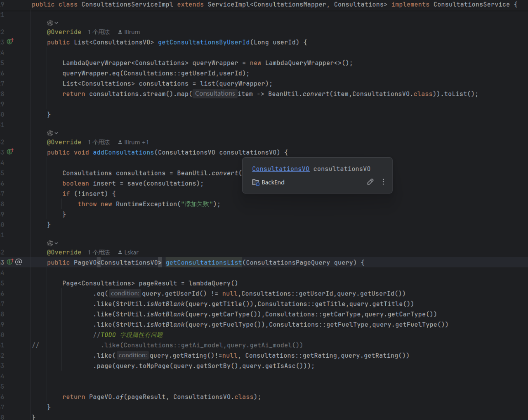Click the commented-out getAi_model line
Viewport: 528px width, 420px height.
[202, 345]
